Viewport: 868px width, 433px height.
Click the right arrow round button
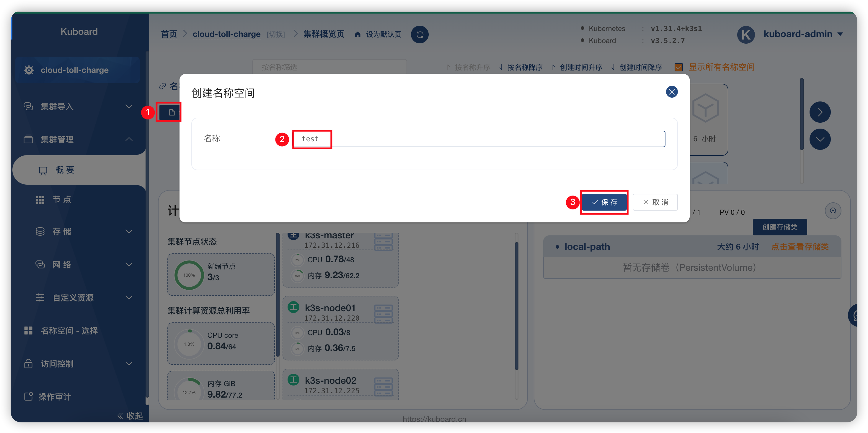point(820,112)
